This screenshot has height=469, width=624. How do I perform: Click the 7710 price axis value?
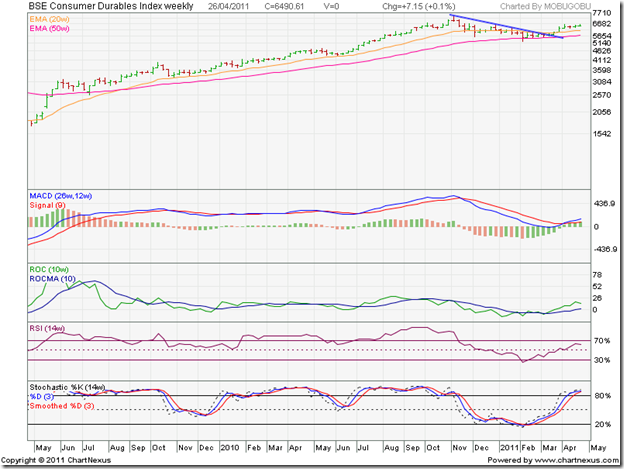602,13
